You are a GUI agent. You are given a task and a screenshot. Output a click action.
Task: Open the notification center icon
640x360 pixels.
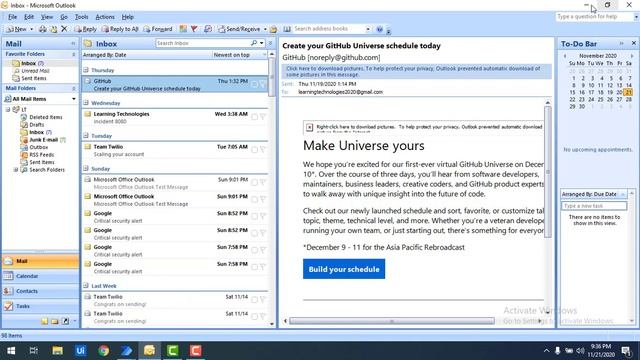coord(626,351)
